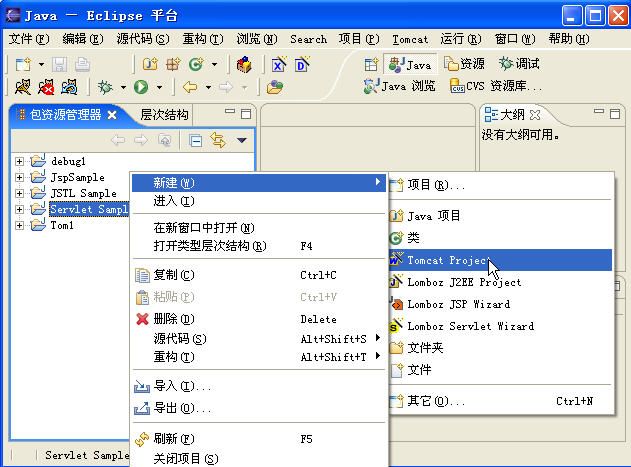Stop Tomcat with the red-cross cat icon

[x=46, y=87]
